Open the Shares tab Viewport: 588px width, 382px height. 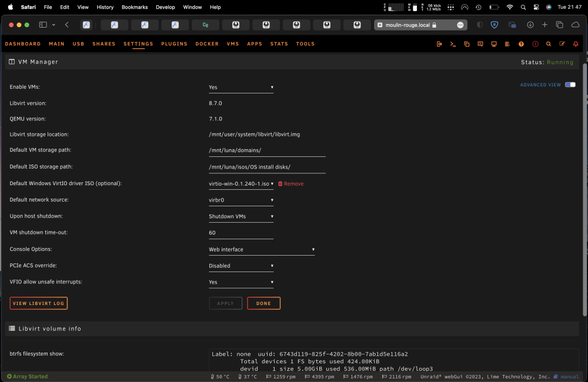pyautogui.click(x=104, y=44)
